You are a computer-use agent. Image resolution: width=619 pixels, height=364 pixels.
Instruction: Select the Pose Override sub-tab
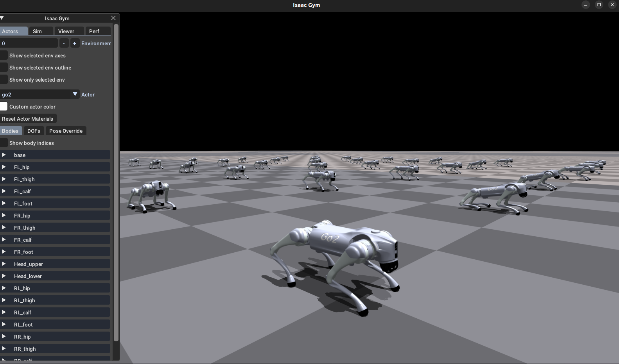[x=66, y=131]
